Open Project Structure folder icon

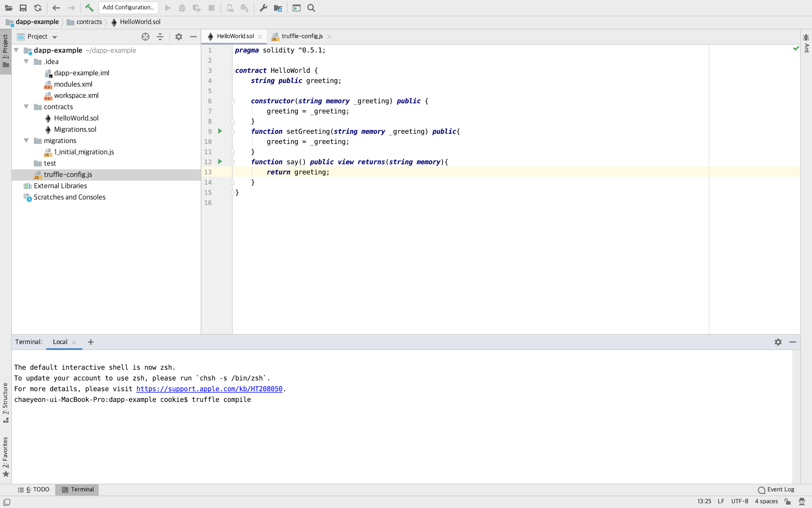coord(278,8)
